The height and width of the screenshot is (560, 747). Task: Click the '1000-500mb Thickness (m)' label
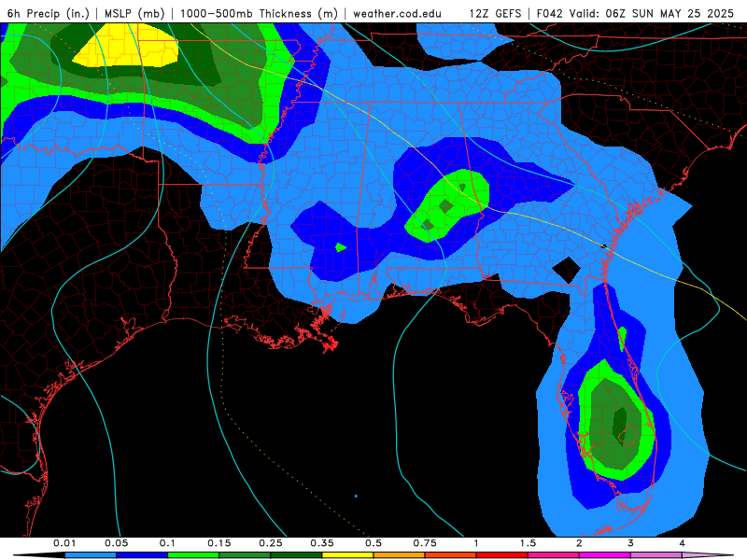pyautogui.click(x=259, y=13)
